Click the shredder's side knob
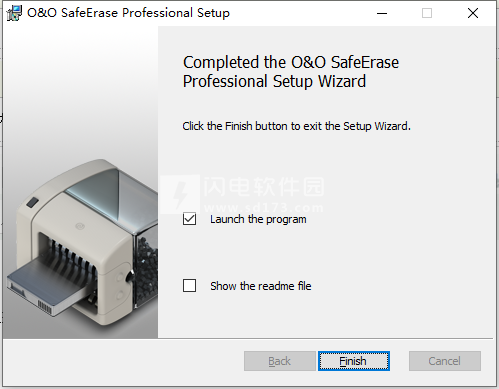The height and width of the screenshot is (389, 499). 129,275
